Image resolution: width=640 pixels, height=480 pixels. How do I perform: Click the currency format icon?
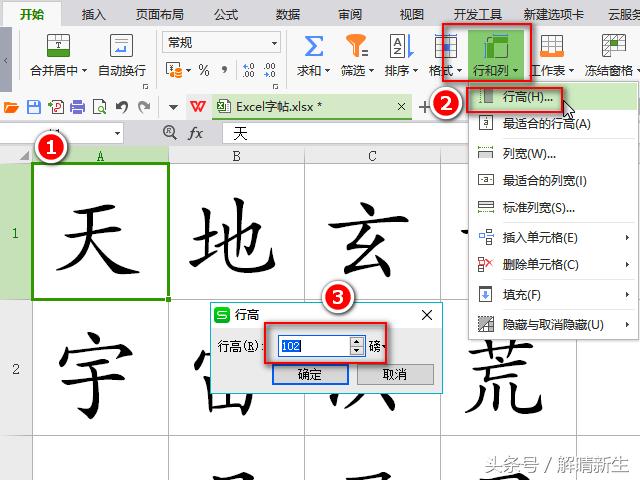pyautogui.click(x=174, y=70)
